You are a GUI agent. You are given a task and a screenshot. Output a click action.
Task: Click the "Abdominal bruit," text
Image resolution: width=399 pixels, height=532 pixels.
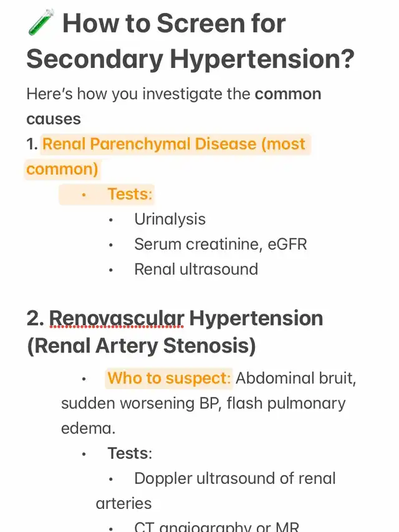point(296,378)
